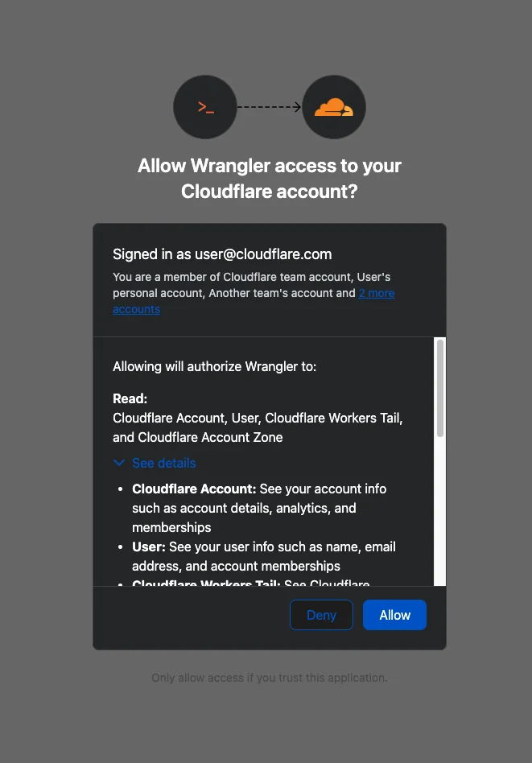
Task: Click the blue chevron next to See details
Action: [119, 463]
